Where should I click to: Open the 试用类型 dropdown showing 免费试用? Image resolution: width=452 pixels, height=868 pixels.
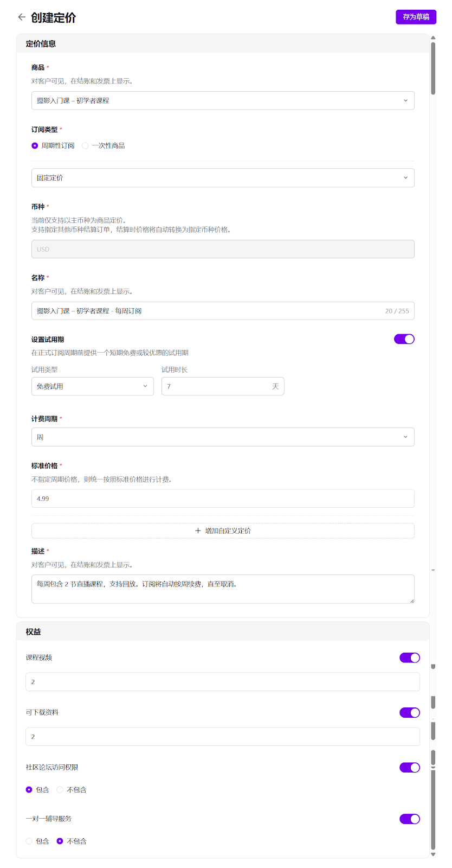point(92,386)
